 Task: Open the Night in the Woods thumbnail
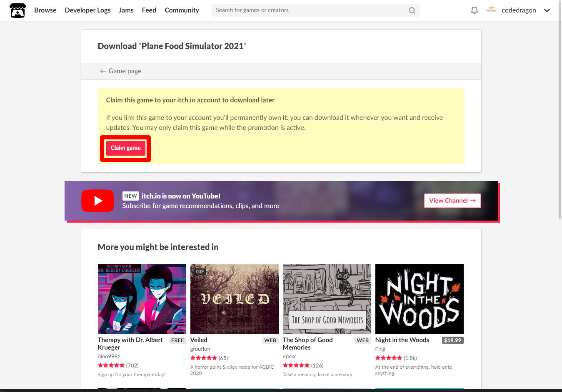(x=420, y=299)
